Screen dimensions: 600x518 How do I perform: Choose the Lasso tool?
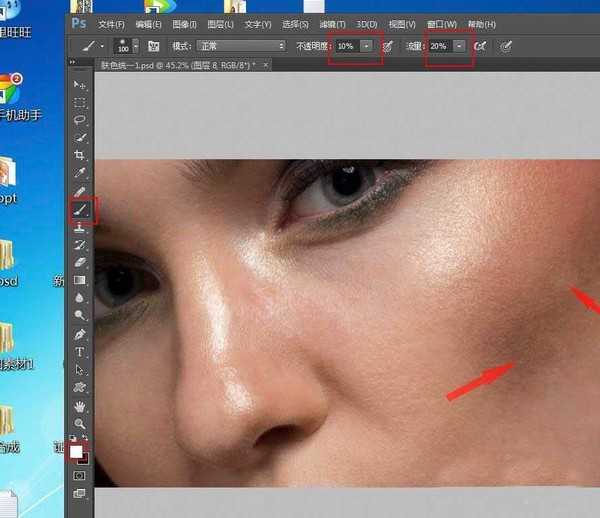click(80, 120)
